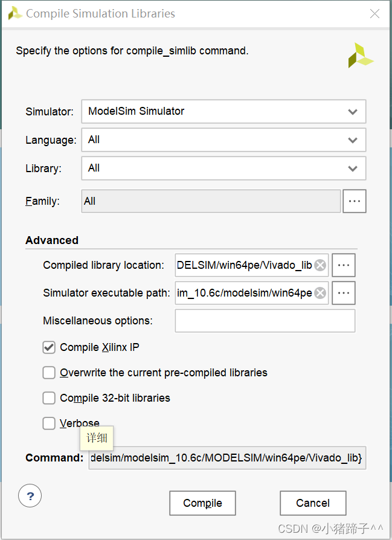Clear the Simulator executable path field
Image resolution: width=392 pixels, height=540 pixels.
point(320,293)
